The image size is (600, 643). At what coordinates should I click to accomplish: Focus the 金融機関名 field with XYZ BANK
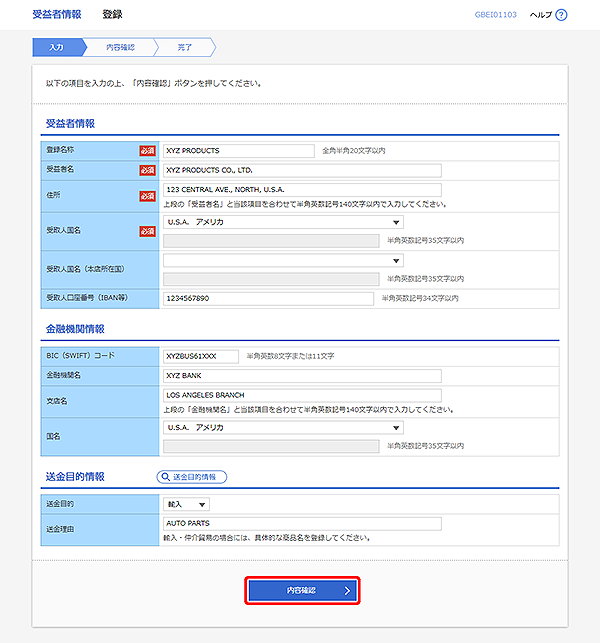[301, 376]
